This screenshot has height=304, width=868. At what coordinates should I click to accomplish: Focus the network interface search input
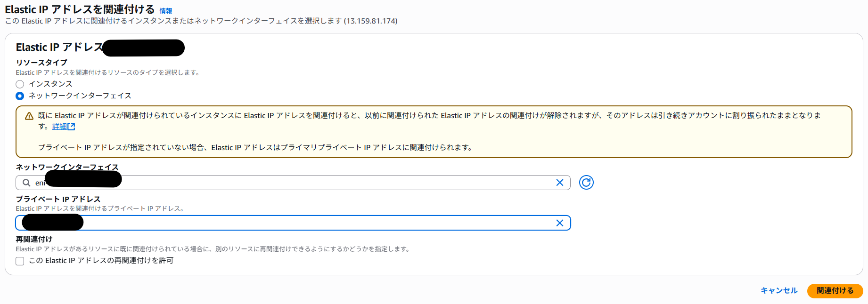(x=330, y=183)
